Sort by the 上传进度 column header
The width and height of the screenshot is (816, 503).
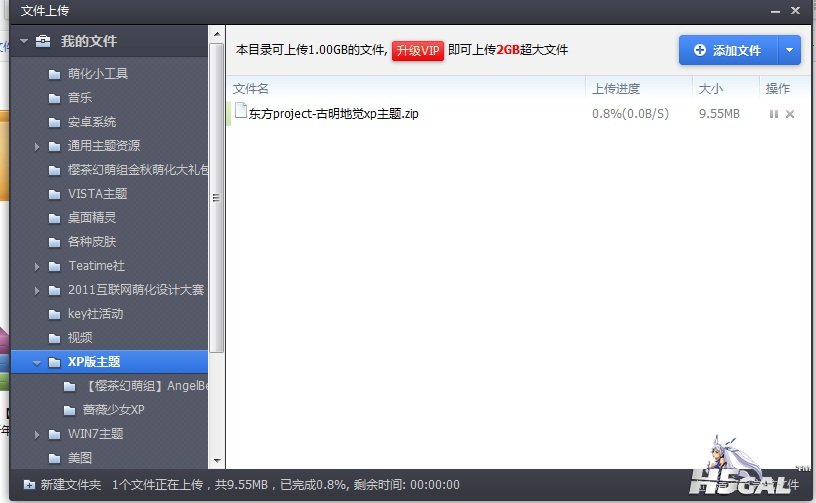click(x=616, y=89)
